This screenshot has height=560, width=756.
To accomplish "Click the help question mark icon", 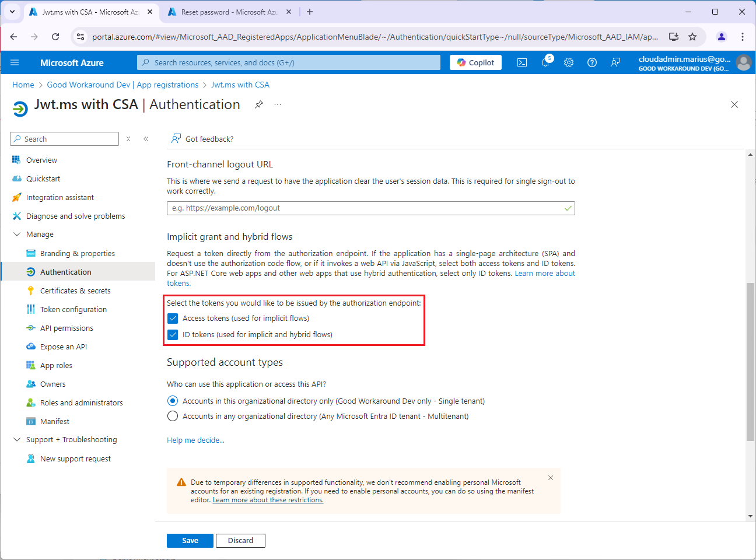I will tap(592, 62).
